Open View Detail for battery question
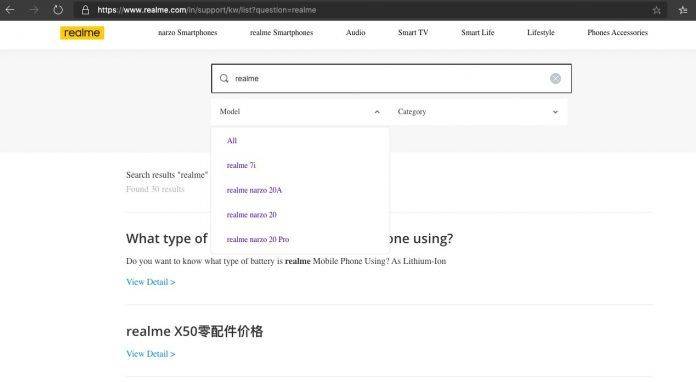This screenshot has height=382, width=696. (150, 282)
